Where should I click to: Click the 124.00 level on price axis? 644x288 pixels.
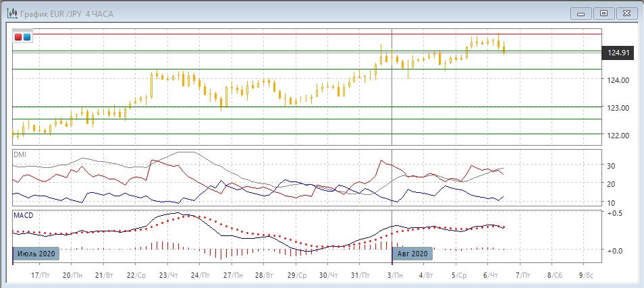pos(618,80)
